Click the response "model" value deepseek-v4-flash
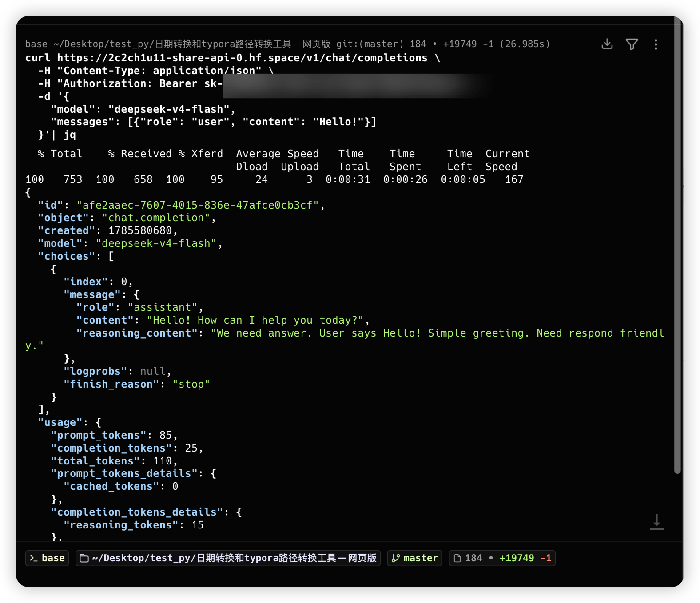The image size is (700, 603). 156,243
